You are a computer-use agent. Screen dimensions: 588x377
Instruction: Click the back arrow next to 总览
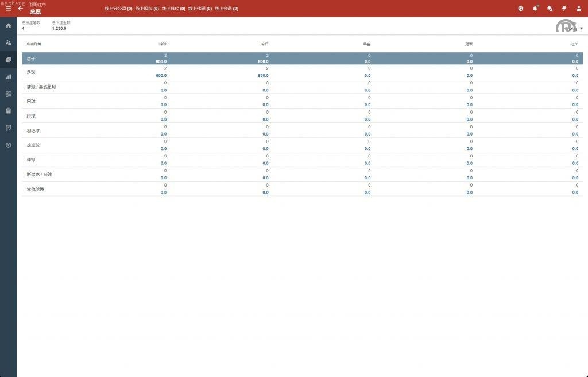point(21,9)
